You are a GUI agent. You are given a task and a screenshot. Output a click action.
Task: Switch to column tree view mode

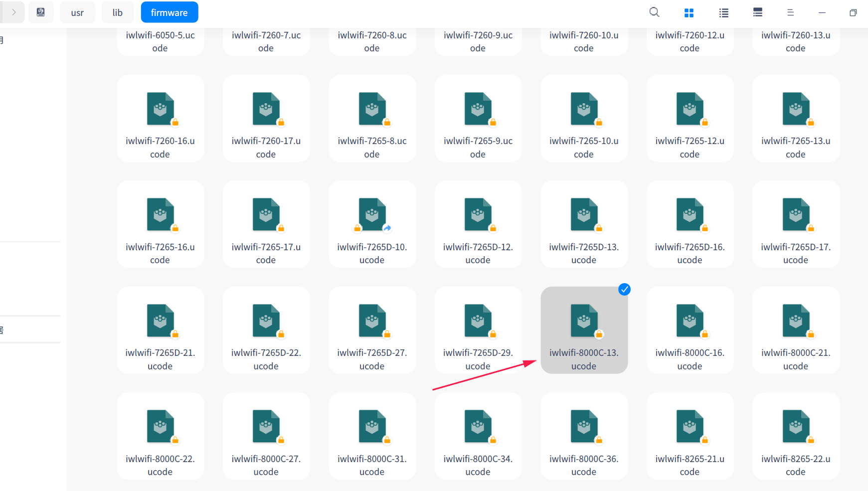tap(757, 13)
